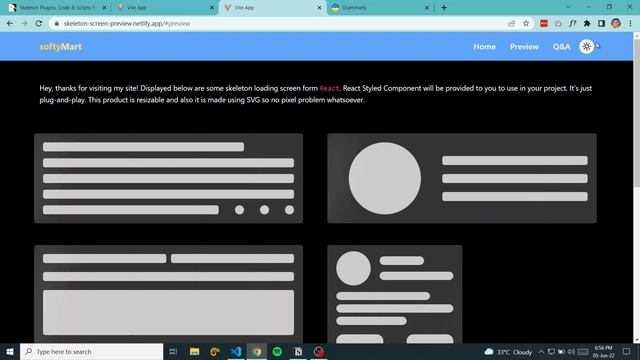Image resolution: width=640 pixels, height=360 pixels.
Task: Open the red extension icon
Action: tap(544, 24)
